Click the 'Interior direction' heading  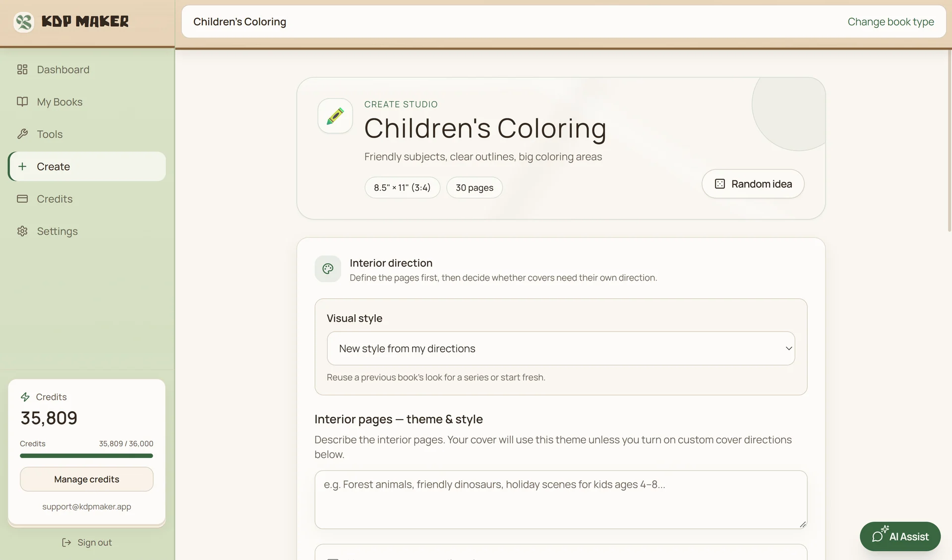click(391, 263)
